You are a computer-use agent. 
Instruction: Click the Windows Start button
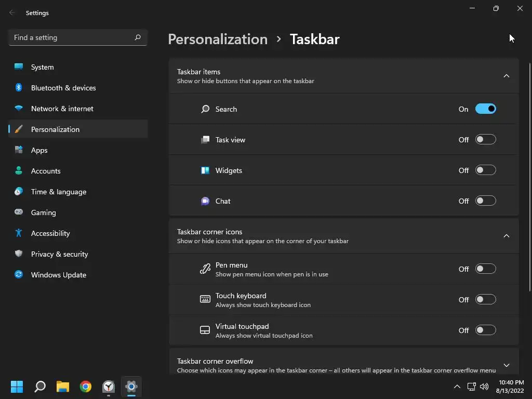coord(17,387)
